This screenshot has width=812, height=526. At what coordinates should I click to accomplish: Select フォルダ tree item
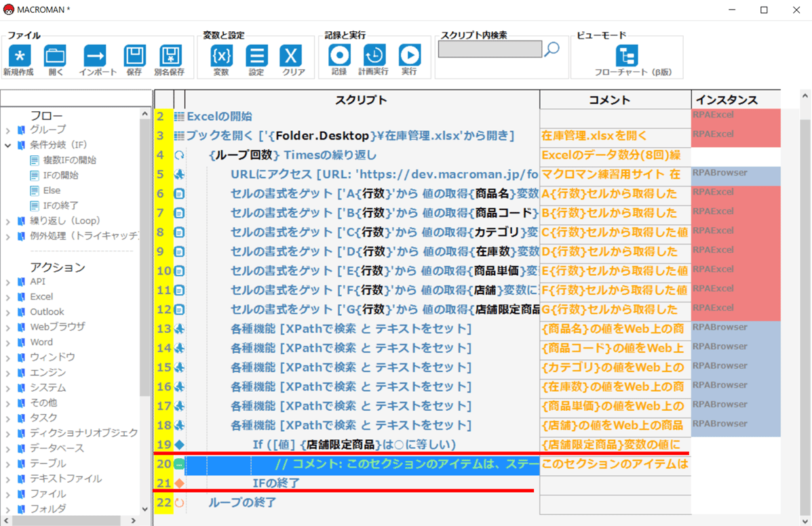click(47, 508)
